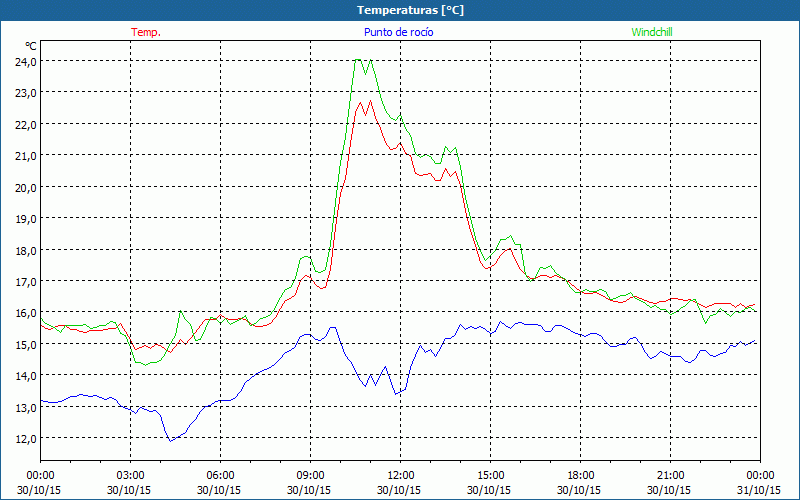Click the 12,0 y-axis value
The height and width of the screenshot is (500, 800).
pyautogui.click(x=27, y=439)
